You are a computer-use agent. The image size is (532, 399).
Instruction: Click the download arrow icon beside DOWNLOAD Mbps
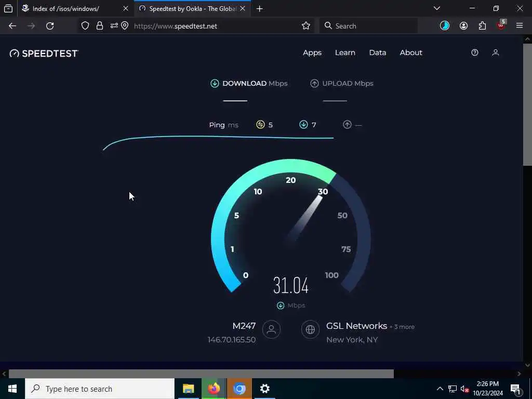(x=215, y=84)
